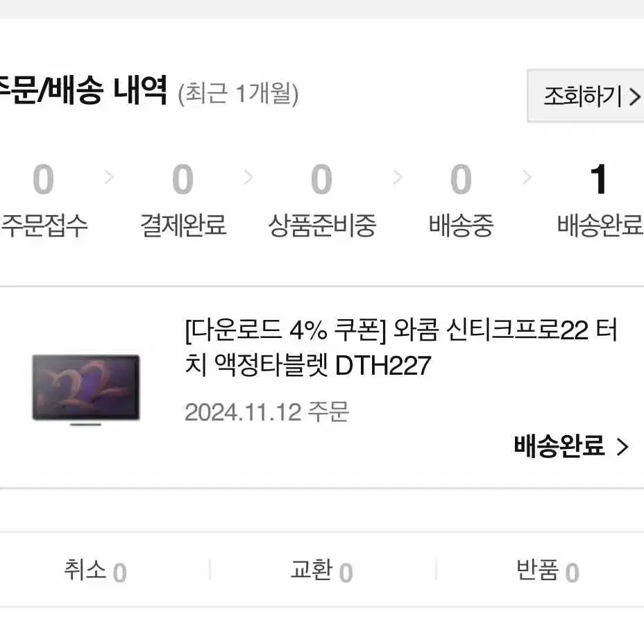644x644 pixels.
Task: Select the 결제완료 status count
Action: pyautogui.click(x=183, y=200)
